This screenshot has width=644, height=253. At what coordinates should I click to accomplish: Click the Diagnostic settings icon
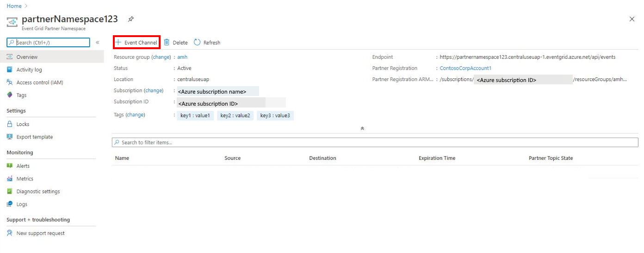pos(10,191)
